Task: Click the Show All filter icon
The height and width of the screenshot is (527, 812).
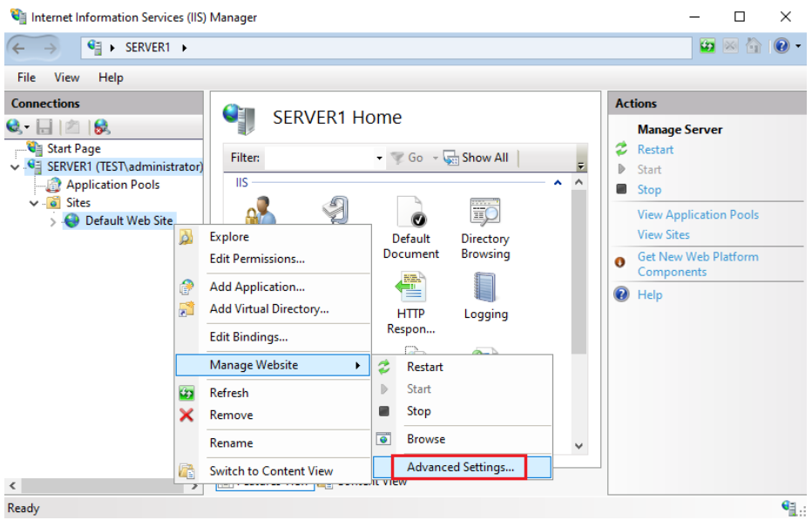Action: point(451,158)
